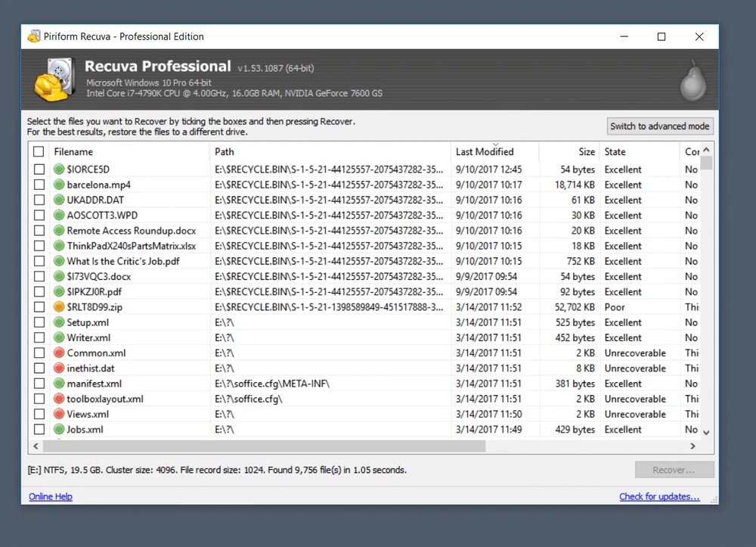Open the Online Help link
The width and height of the screenshot is (756, 547).
click(51, 497)
